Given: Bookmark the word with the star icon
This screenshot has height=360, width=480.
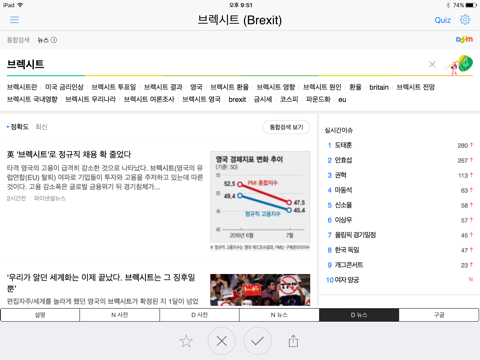Looking at the screenshot, I should [186, 341].
